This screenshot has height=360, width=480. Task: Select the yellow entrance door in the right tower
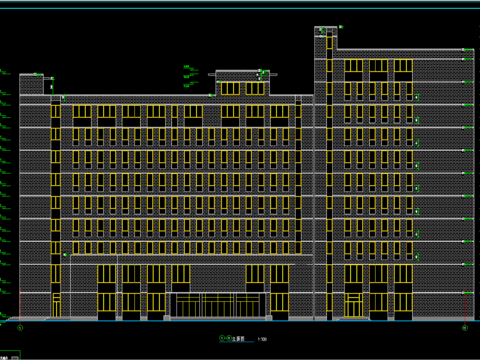[354, 305]
